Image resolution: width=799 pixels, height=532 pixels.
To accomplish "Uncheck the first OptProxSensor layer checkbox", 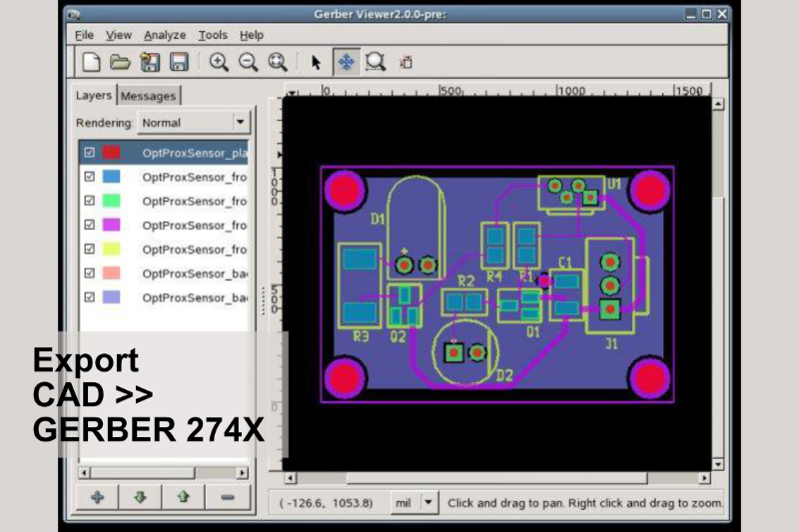I will tap(90, 153).
